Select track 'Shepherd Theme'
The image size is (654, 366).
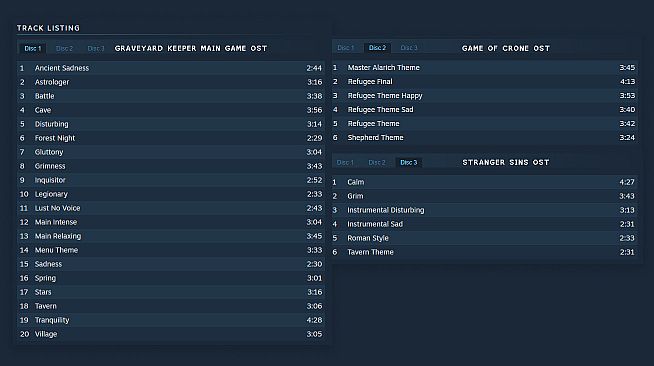[x=485, y=138]
